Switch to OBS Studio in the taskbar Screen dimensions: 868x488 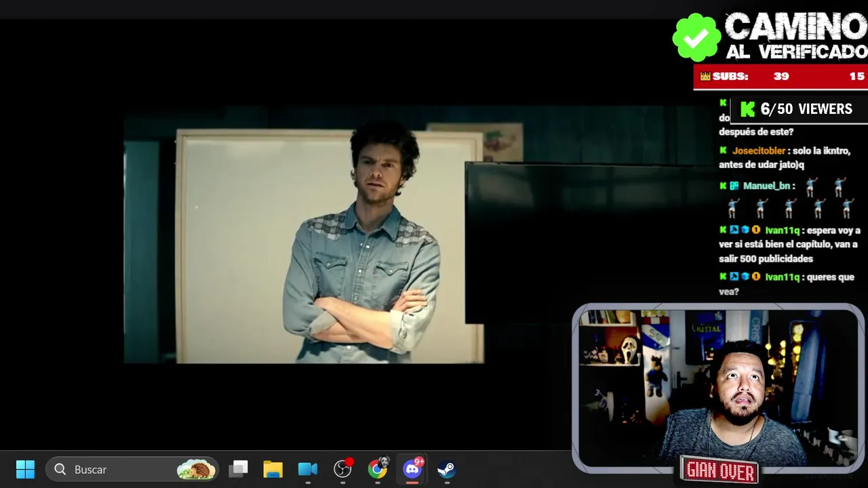(x=343, y=469)
